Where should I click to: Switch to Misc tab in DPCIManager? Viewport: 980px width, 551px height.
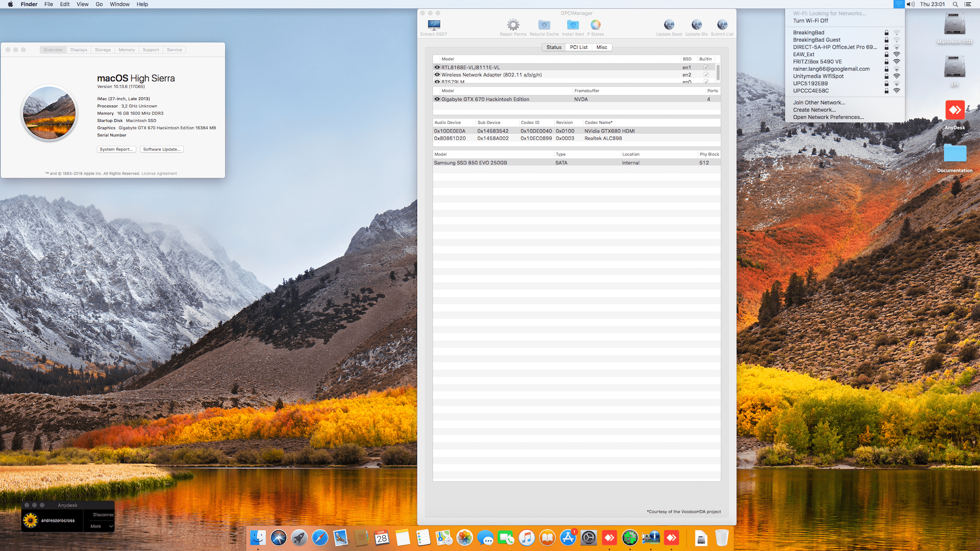pos(602,47)
